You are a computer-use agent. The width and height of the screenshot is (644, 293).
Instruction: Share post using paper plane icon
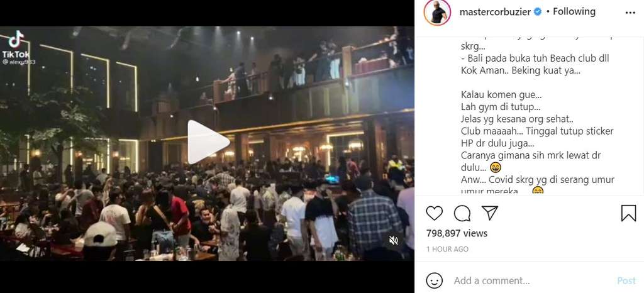click(490, 213)
